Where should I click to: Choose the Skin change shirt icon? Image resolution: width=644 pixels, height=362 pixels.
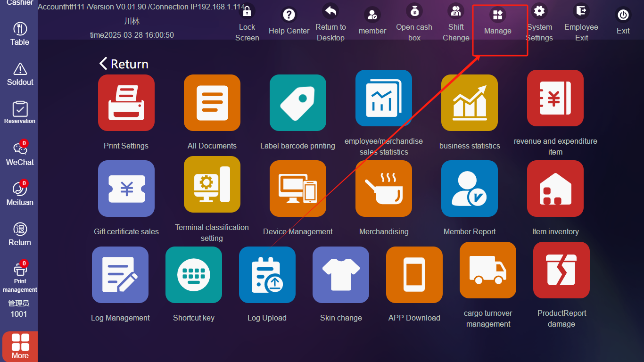click(340, 275)
